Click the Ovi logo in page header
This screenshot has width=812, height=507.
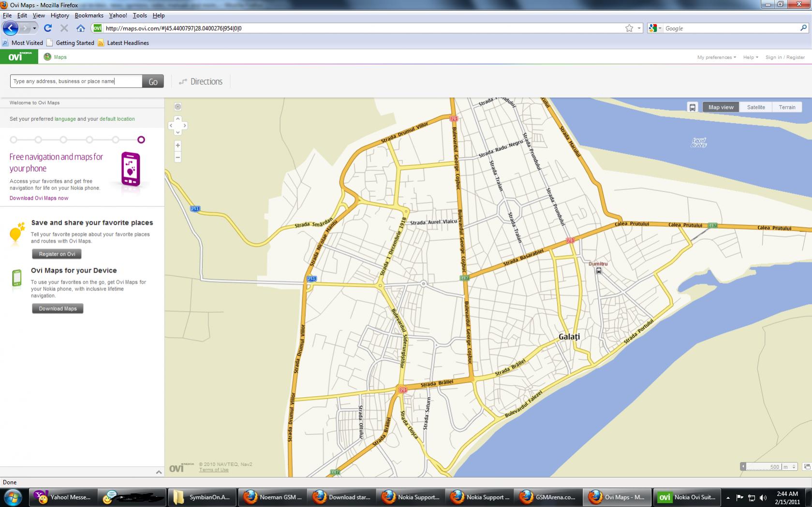pyautogui.click(x=19, y=57)
